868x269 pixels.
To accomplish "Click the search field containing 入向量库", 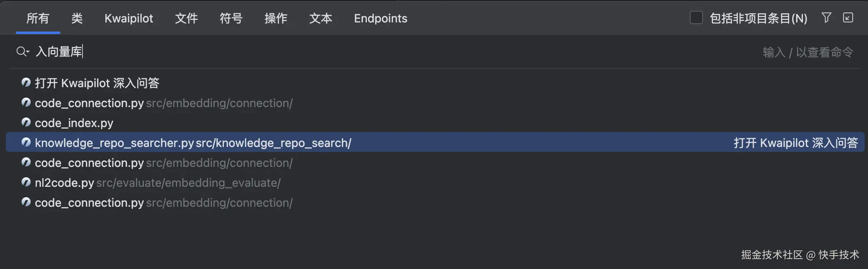I will [373, 51].
